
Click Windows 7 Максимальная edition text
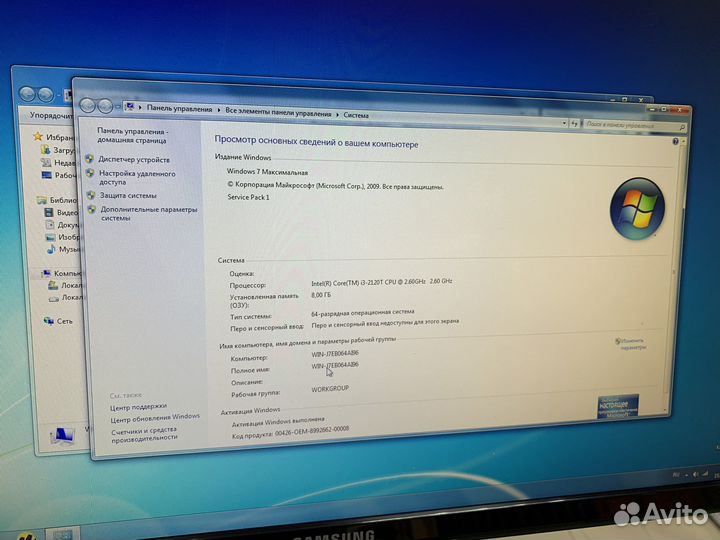coord(267,172)
